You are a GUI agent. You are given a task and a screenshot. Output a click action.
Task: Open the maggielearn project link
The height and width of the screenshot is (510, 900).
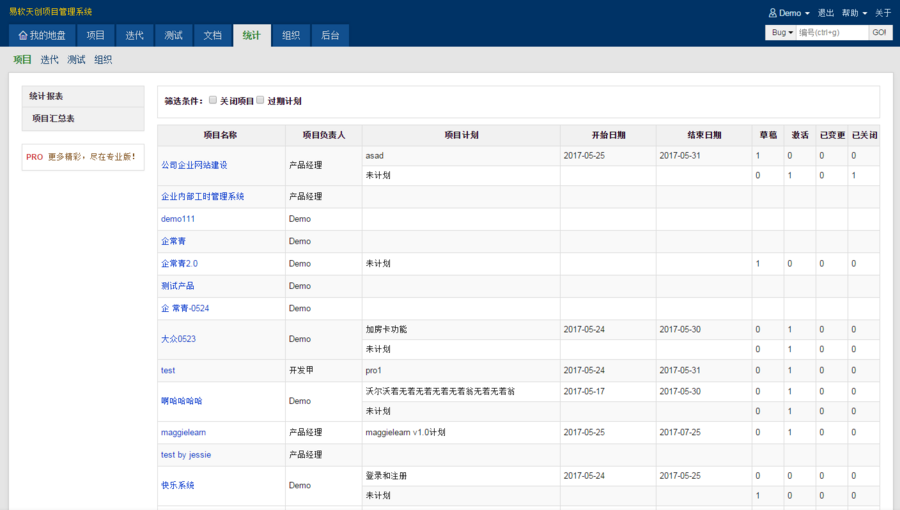(x=183, y=433)
